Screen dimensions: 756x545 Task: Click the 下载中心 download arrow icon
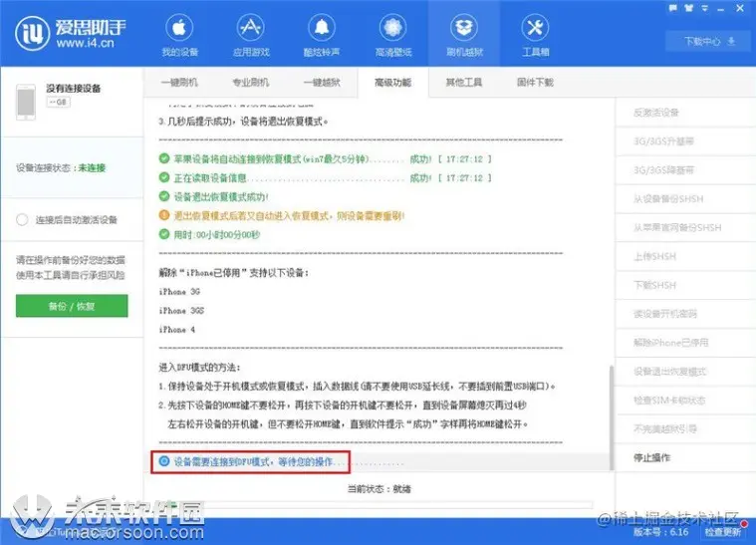click(731, 41)
